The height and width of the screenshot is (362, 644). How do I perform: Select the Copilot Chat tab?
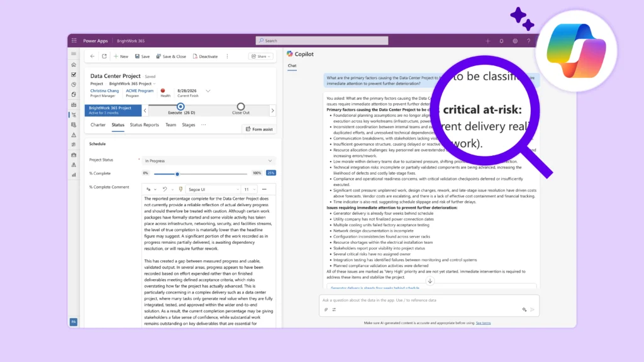(292, 65)
